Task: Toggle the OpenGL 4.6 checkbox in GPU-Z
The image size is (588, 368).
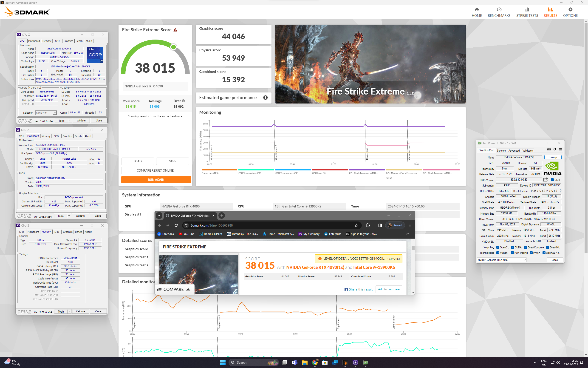Action: pos(544,253)
